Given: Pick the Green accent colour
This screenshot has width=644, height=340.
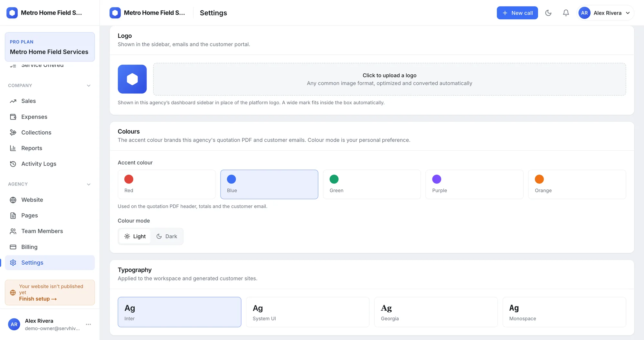Looking at the screenshot, I should click(372, 184).
